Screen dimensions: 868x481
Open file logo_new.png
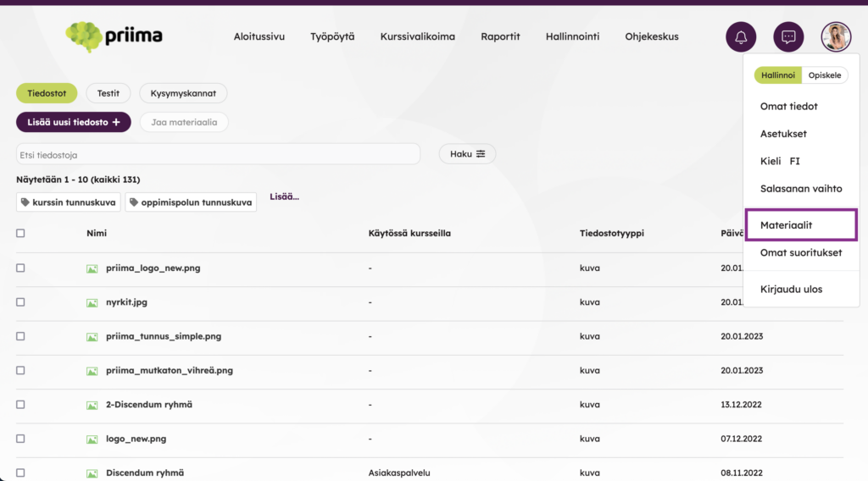[x=136, y=439]
